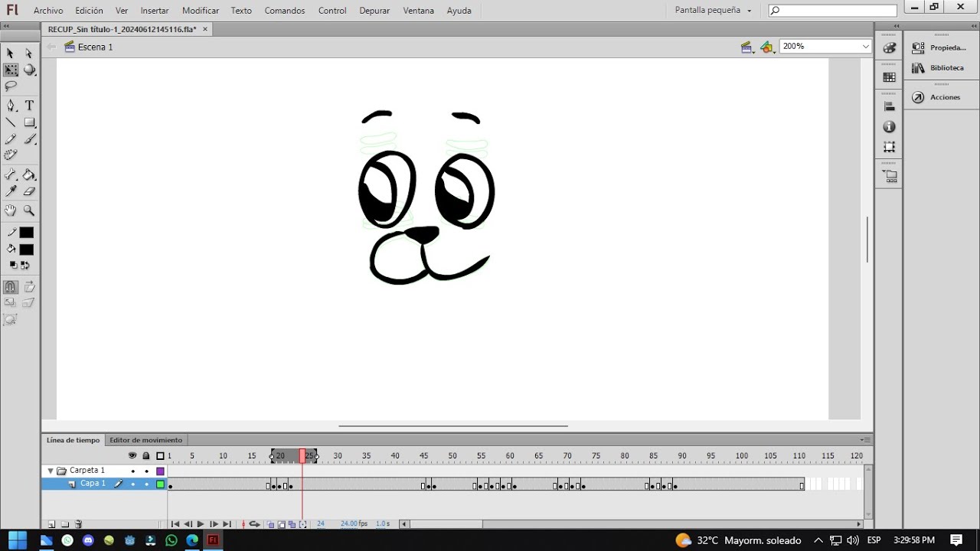This screenshot has width=980, height=551.
Task: Toggle visibility dot of Carpeta 1
Action: tap(132, 471)
